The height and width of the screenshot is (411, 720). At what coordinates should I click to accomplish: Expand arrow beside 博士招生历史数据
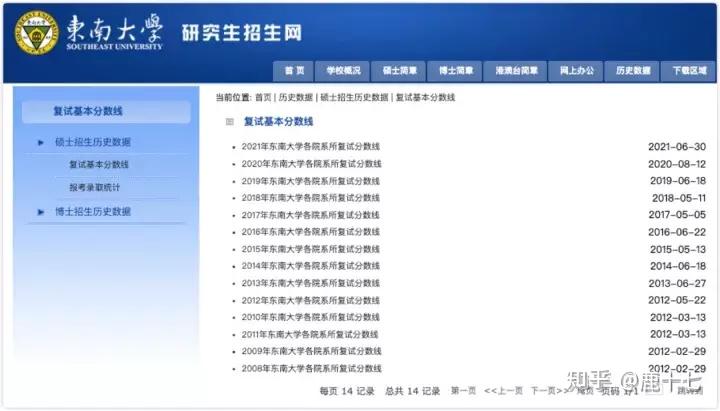[x=41, y=212]
